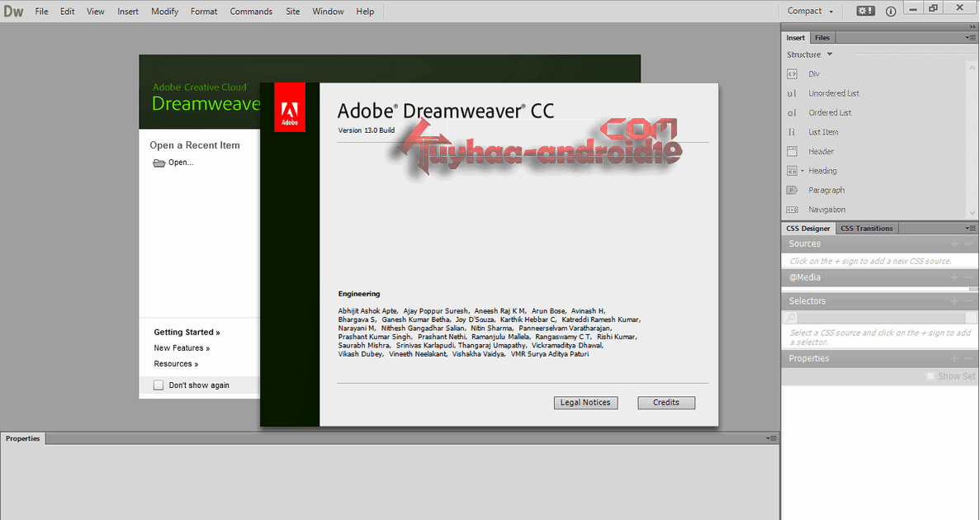Screen dimensions: 980x520
Task: Click the Dw application logo icon
Action: (x=13, y=12)
